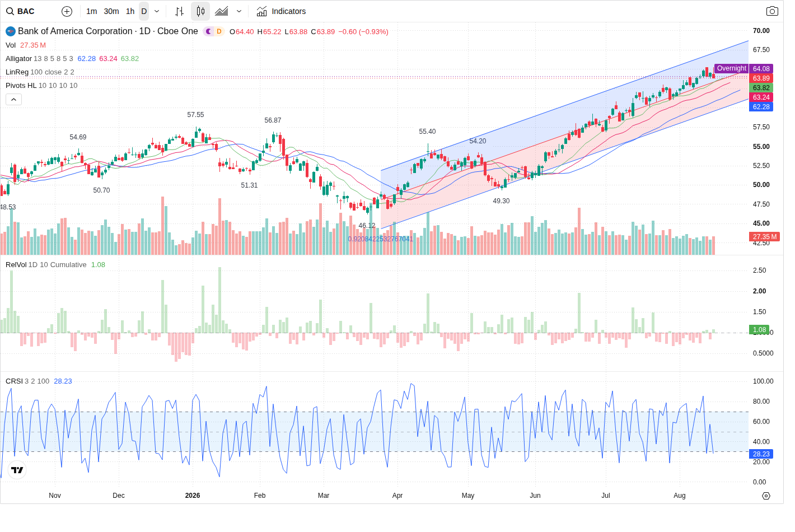Click the pink 63.24 price axis label
This screenshot has width=795, height=532.
[761, 97]
